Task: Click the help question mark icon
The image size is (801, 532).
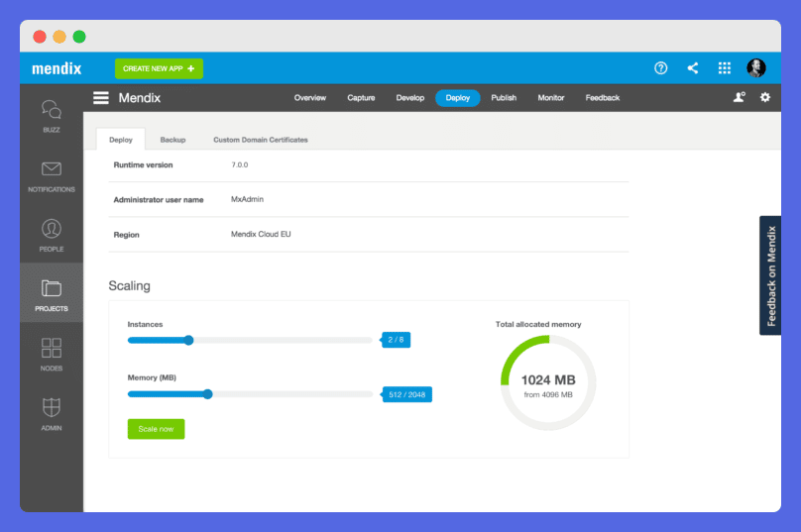Action: click(660, 68)
